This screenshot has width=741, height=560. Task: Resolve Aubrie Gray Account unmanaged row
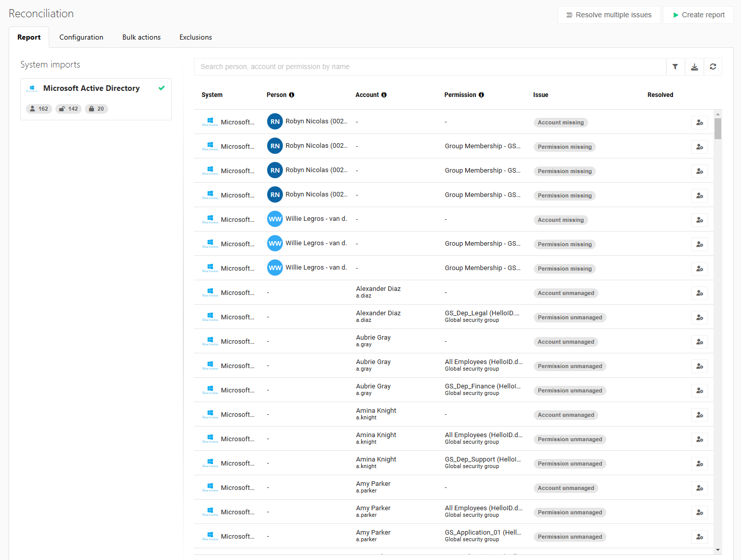(x=699, y=342)
